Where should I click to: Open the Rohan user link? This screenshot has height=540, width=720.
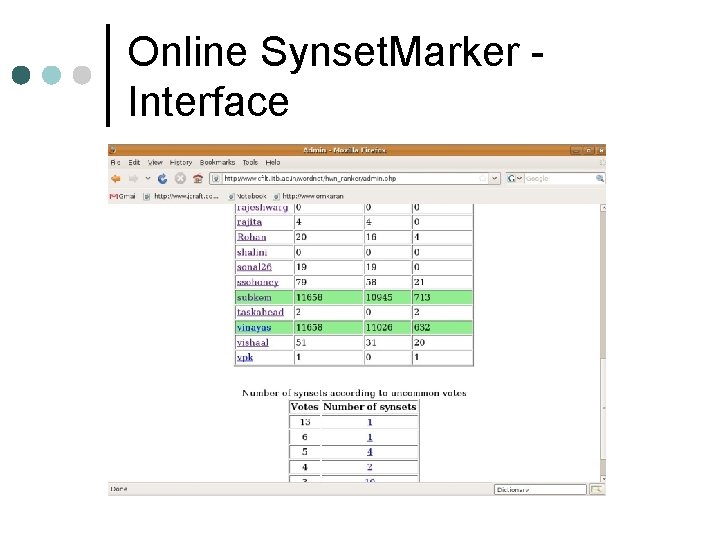click(x=252, y=237)
